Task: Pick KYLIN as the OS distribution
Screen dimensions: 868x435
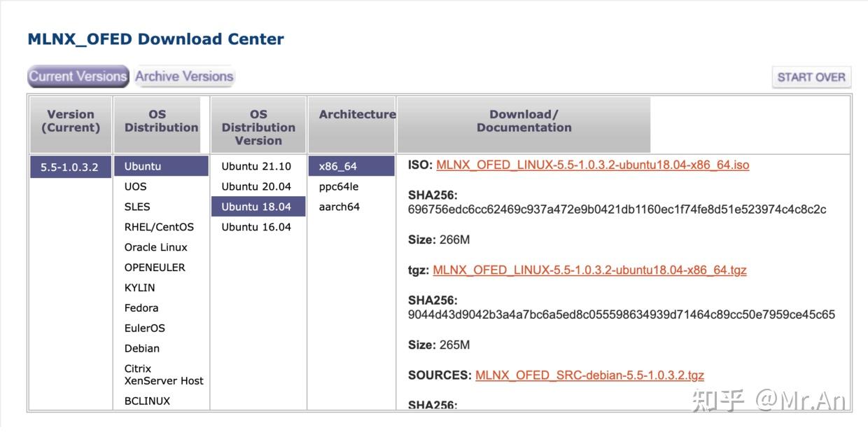Action: coord(140,288)
